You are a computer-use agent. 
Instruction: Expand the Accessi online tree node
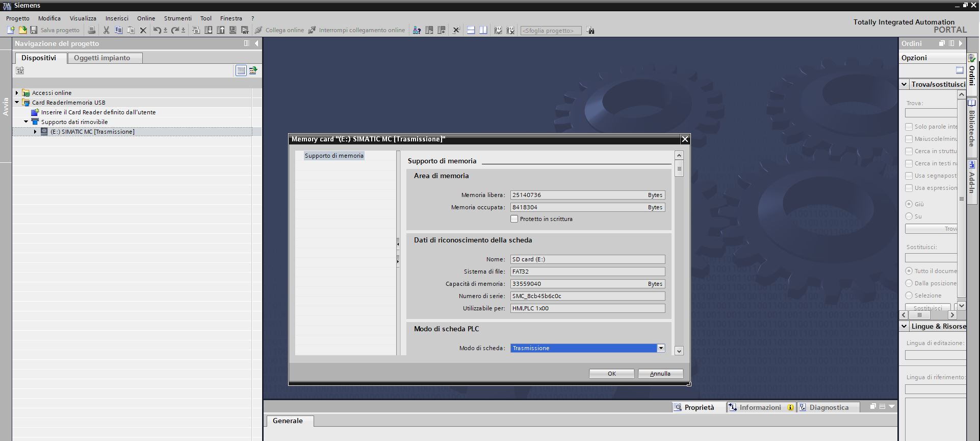click(17, 93)
